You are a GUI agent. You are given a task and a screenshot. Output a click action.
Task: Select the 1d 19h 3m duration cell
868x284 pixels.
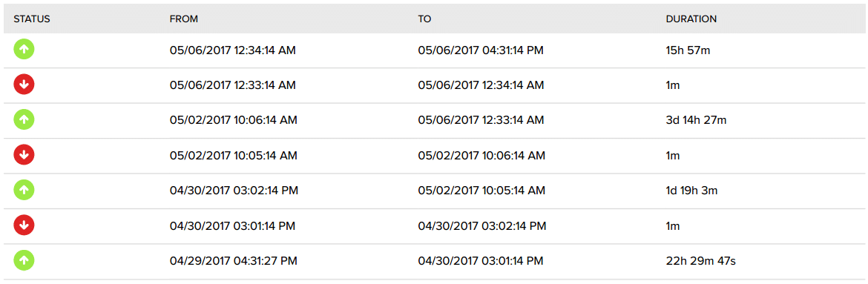[x=692, y=191]
